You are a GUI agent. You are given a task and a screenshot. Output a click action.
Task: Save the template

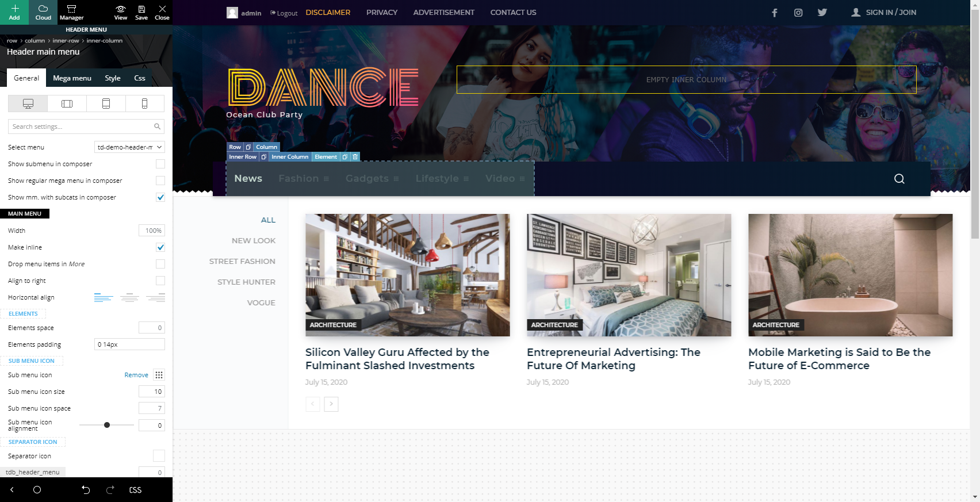point(141,12)
